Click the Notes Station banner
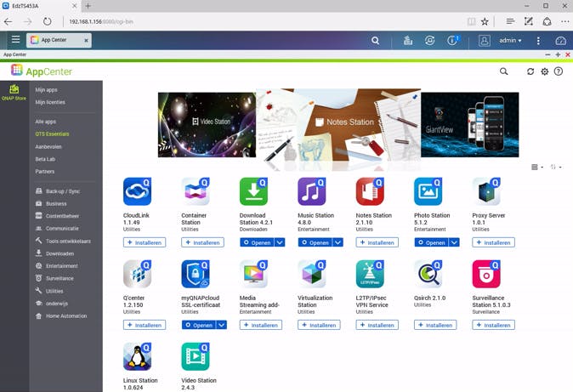This screenshot has height=392, width=573. coord(338,125)
